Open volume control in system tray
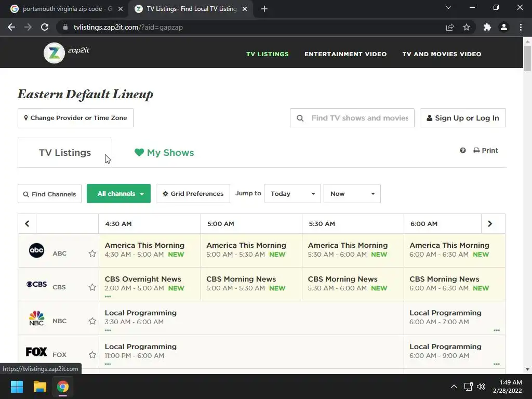532x399 pixels. [x=481, y=387]
